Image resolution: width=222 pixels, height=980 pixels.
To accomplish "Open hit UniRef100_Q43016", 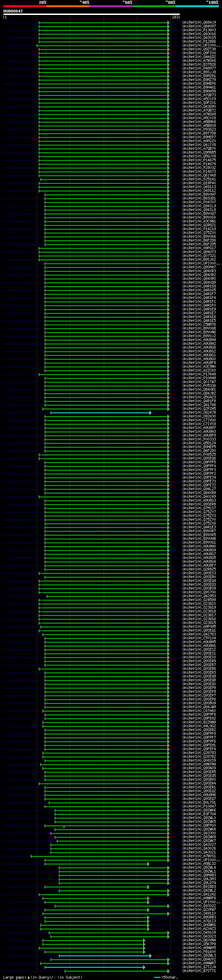I will coord(199,34).
